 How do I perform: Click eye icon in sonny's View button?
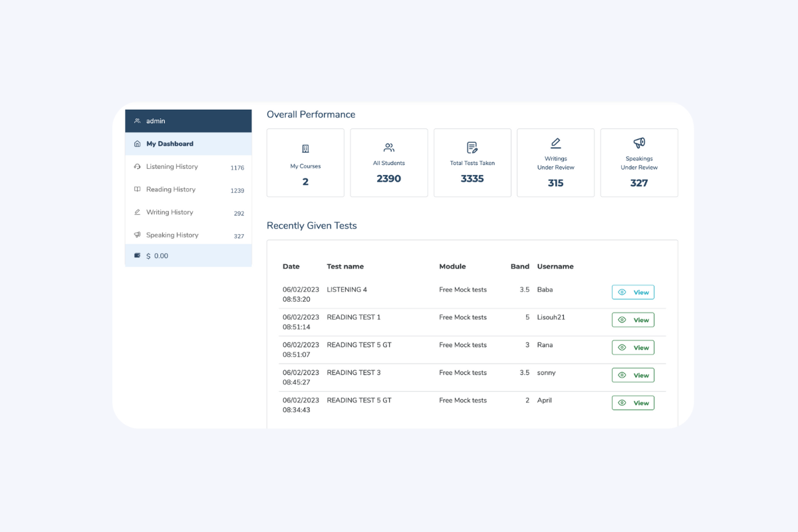[622, 375]
